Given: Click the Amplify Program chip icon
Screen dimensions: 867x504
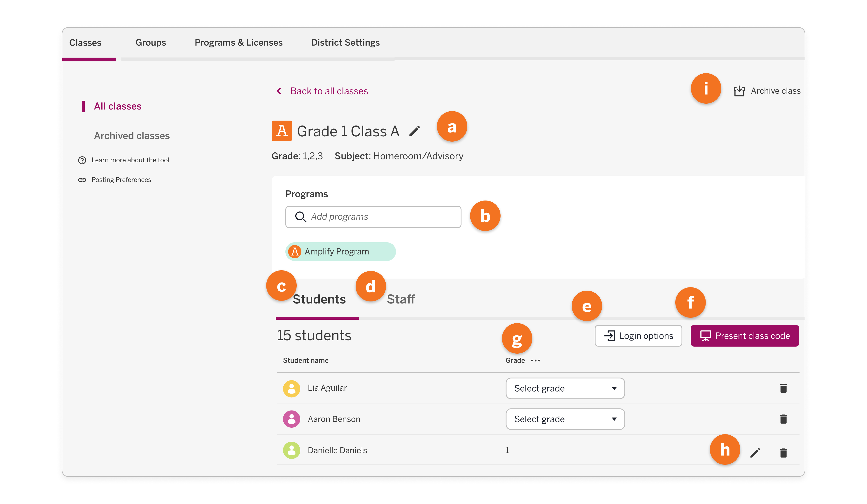Looking at the screenshot, I should coord(294,251).
